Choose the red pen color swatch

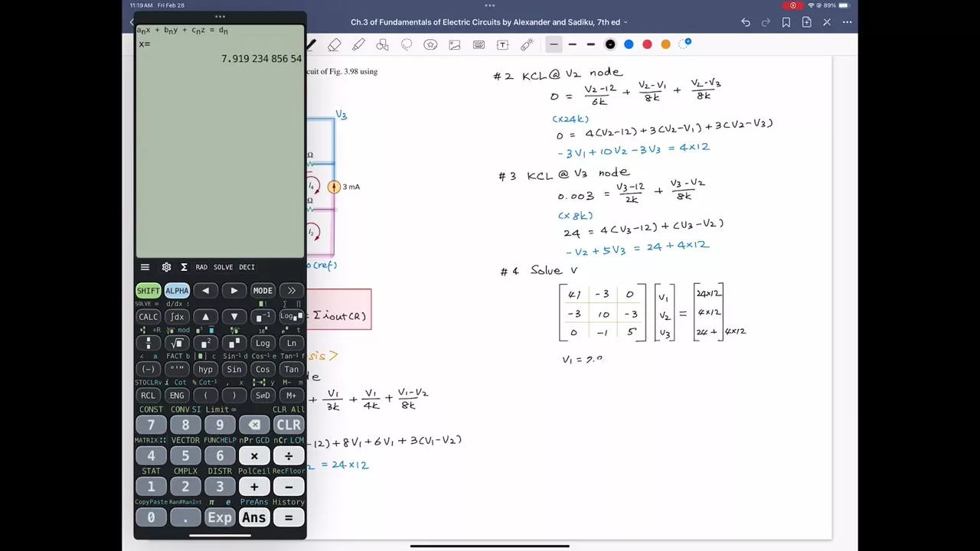pyautogui.click(x=647, y=44)
